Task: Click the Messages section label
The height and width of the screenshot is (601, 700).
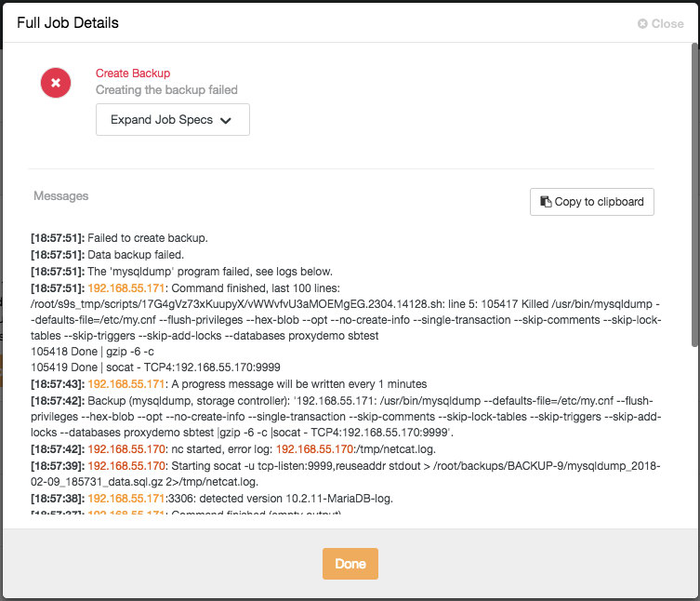Action: (x=61, y=196)
